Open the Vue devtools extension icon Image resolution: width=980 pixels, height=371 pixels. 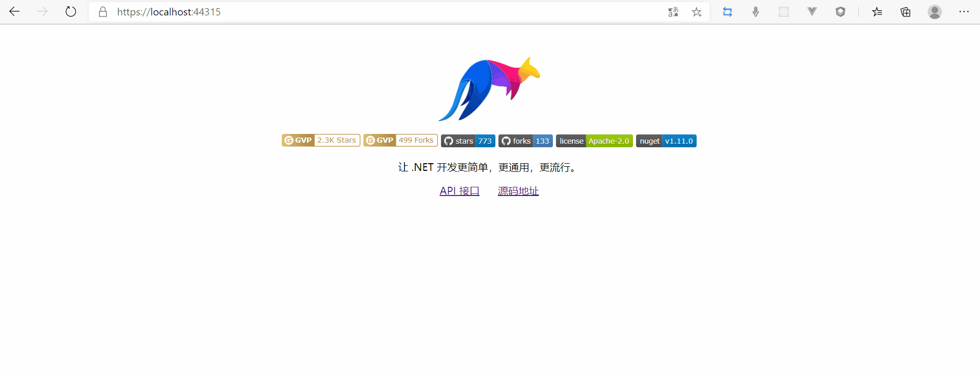coord(812,12)
